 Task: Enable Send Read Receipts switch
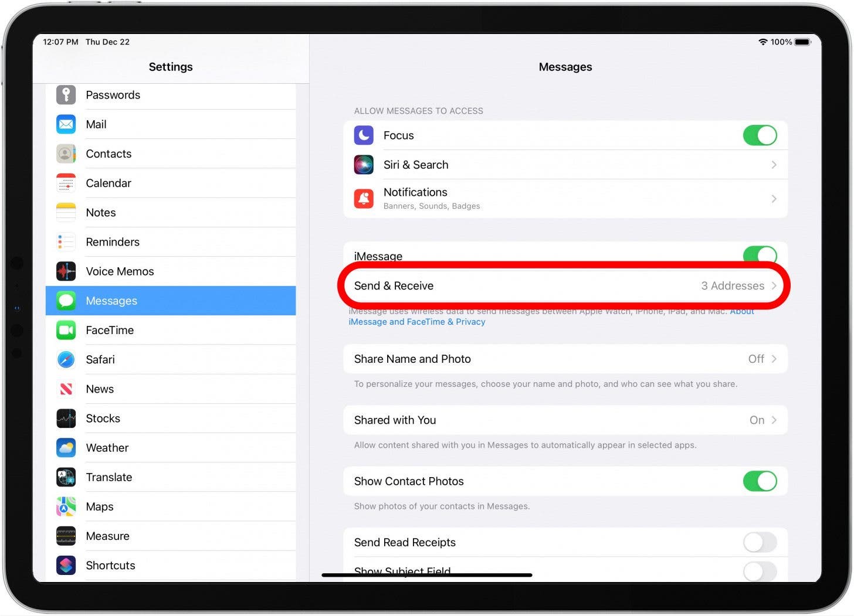760,543
